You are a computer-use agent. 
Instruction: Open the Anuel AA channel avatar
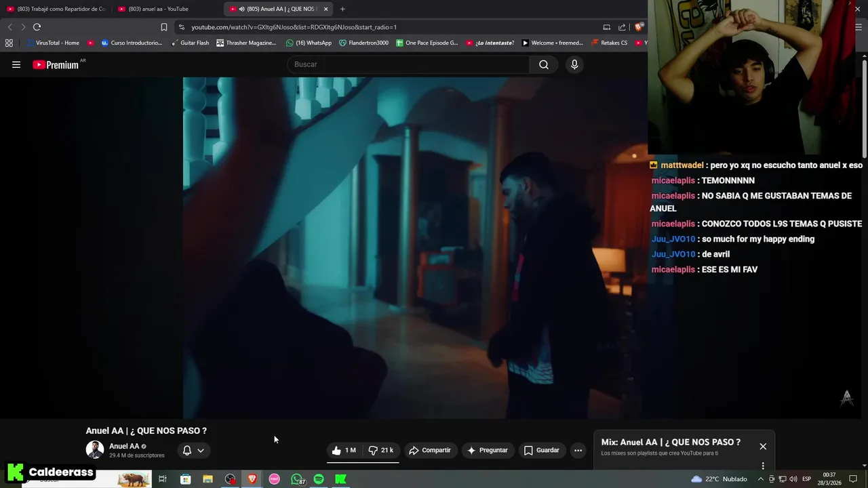(95, 449)
